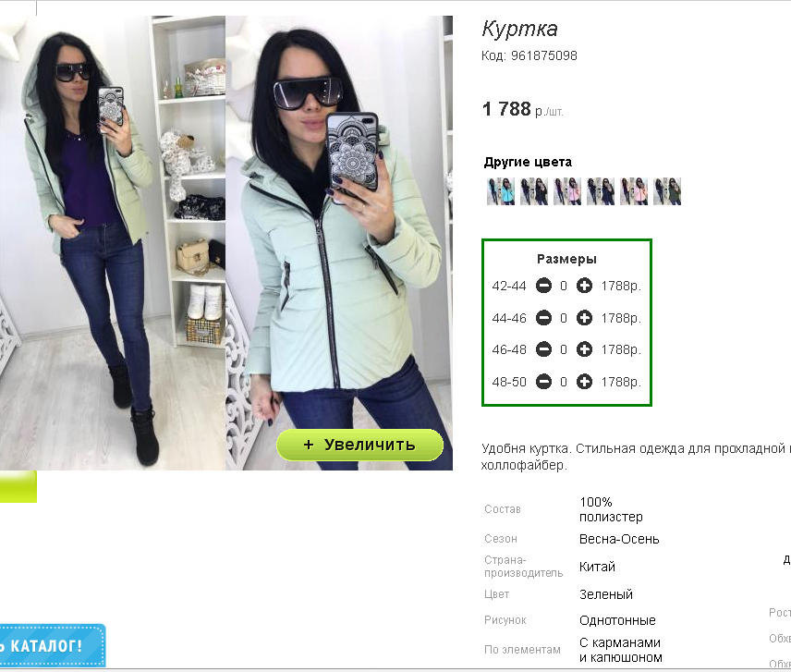
Task: Select the navy jacket, fourth color thumbnail
Action: coord(601,191)
